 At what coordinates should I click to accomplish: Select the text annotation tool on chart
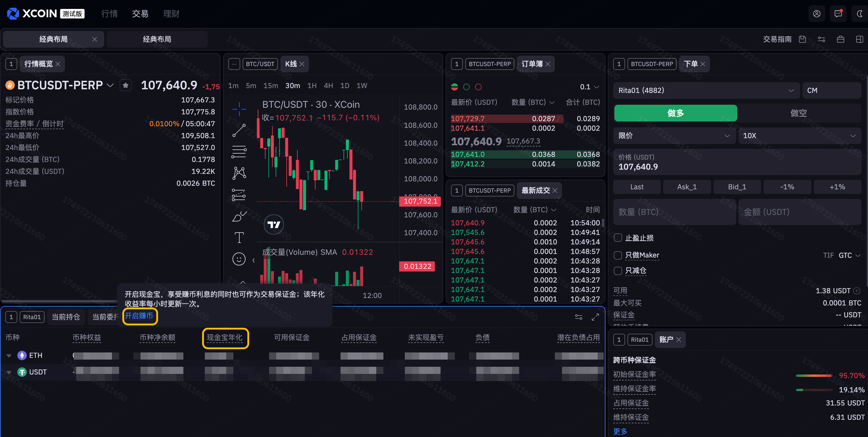pos(239,238)
